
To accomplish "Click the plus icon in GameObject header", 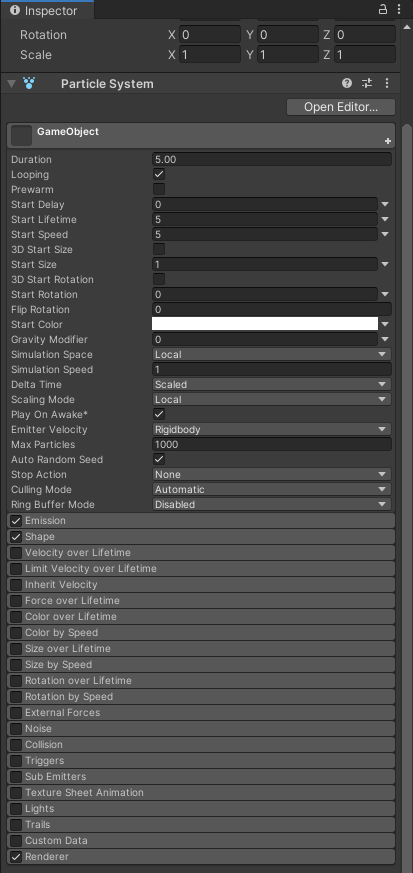I will [388, 141].
